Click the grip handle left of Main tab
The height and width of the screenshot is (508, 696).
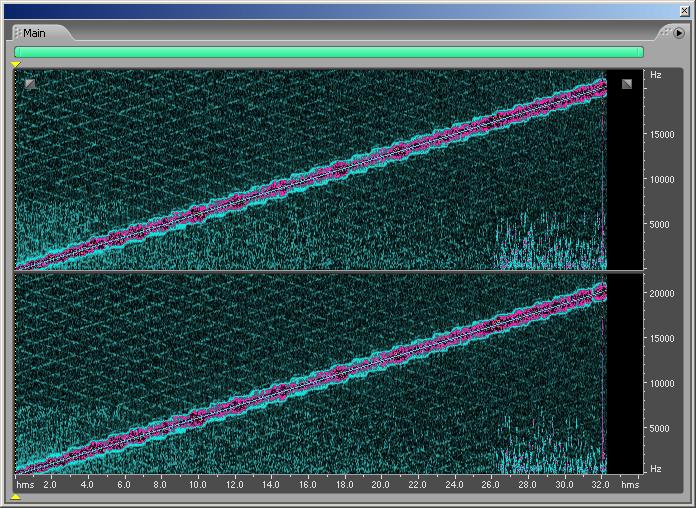pos(17,33)
